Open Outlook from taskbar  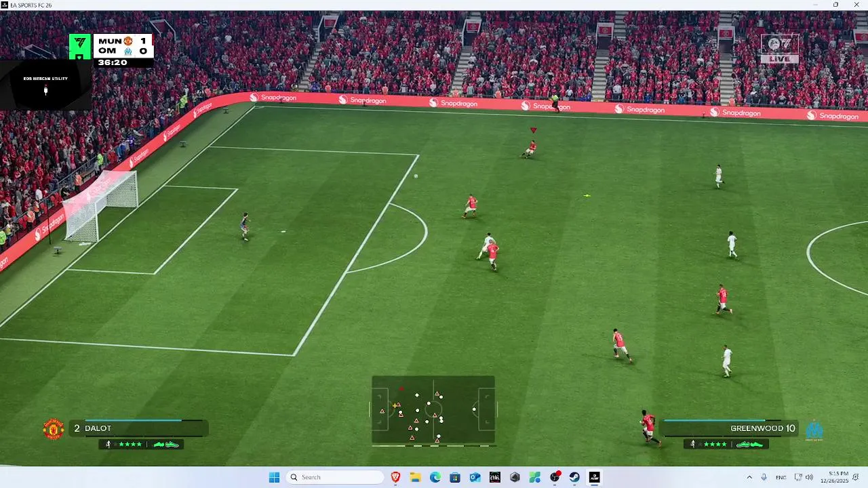point(475,477)
